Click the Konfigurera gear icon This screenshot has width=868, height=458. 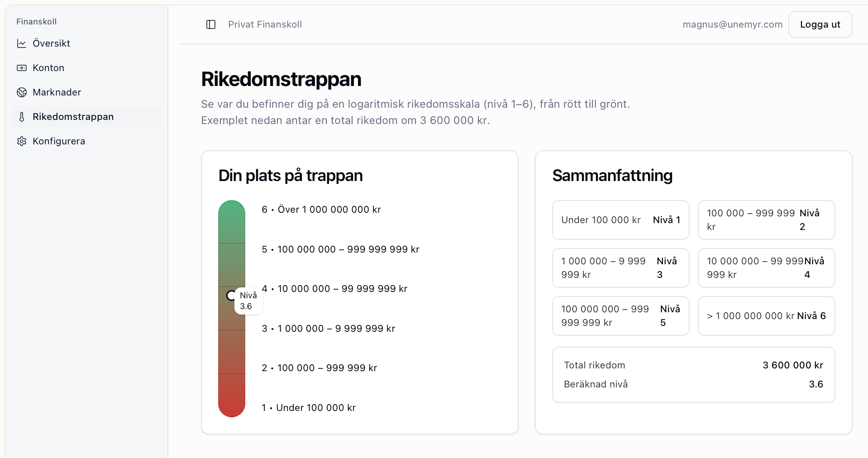pyautogui.click(x=21, y=141)
